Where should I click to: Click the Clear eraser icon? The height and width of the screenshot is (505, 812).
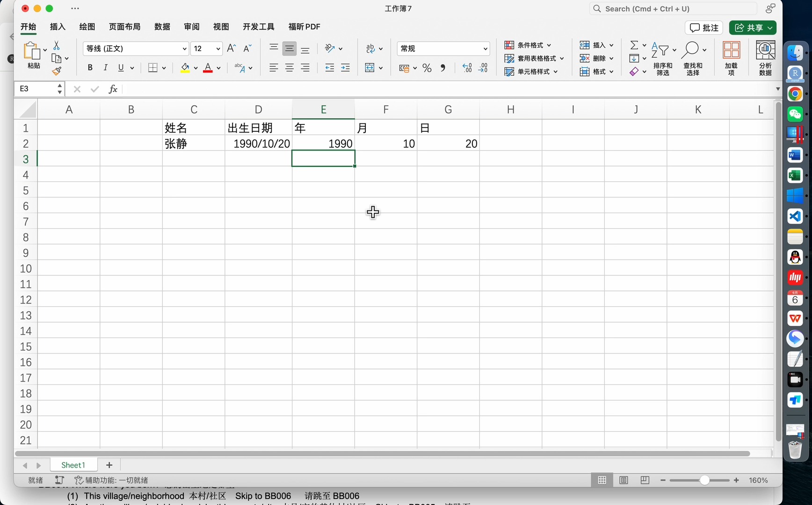pyautogui.click(x=634, y=72)
